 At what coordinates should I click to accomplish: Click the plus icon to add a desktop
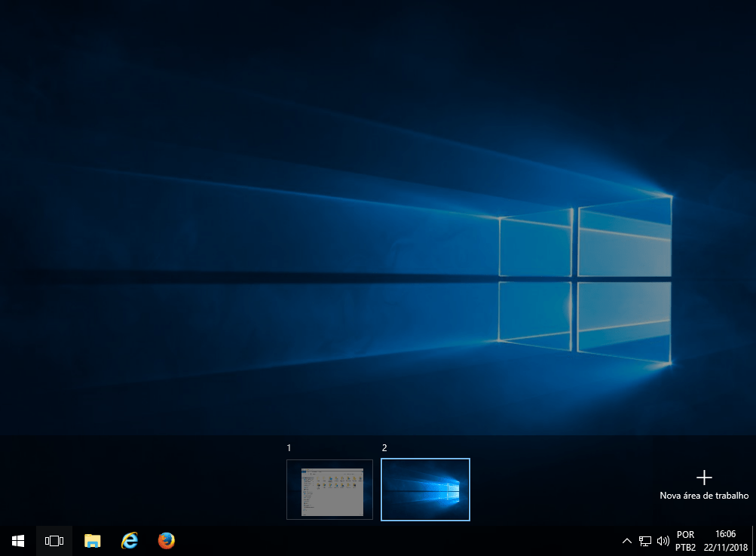704,477
